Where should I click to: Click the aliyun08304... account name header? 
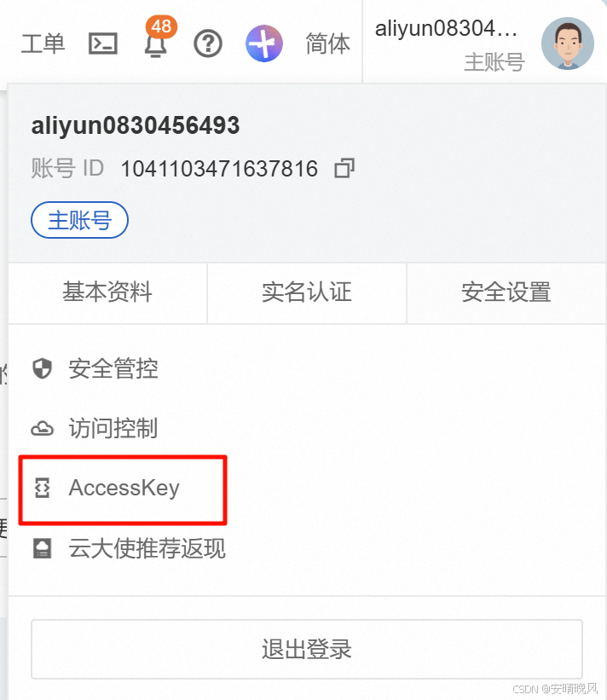[x=447, y=29]
